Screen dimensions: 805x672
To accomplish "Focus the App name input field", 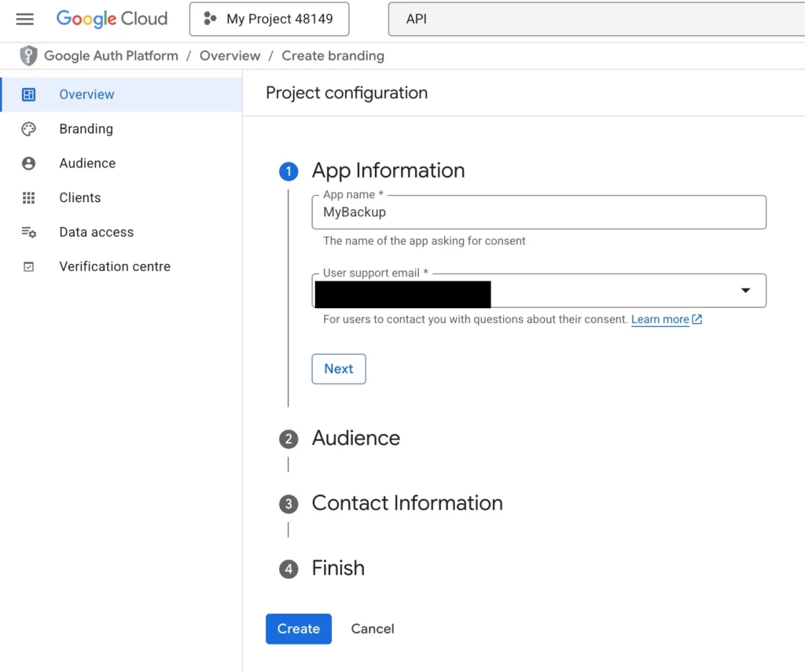I will (539, 212).
